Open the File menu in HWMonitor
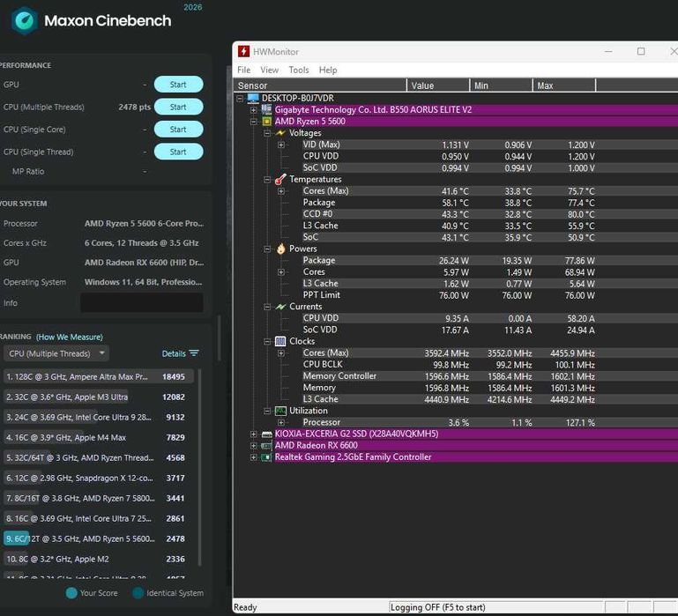The image size is (678, 616). tap(243, 70)
